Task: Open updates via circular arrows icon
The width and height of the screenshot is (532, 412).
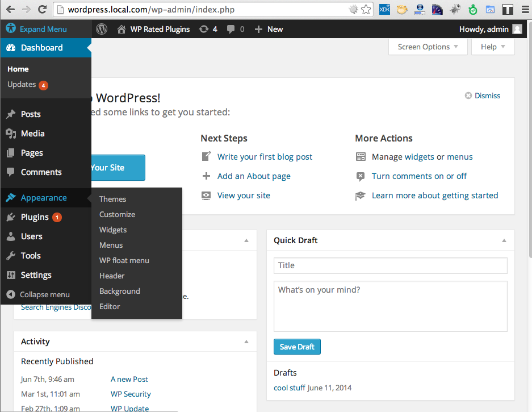Action: click(204, 29)
